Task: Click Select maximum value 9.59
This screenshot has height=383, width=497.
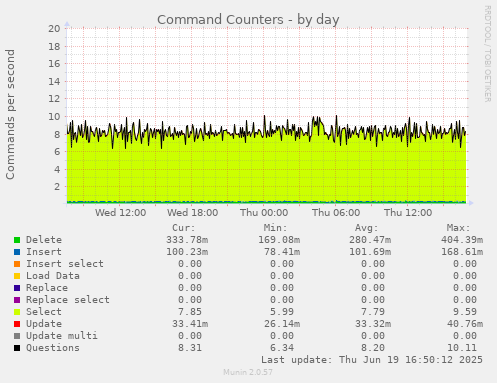Action: pyautogui.click(x=465, y=312)
